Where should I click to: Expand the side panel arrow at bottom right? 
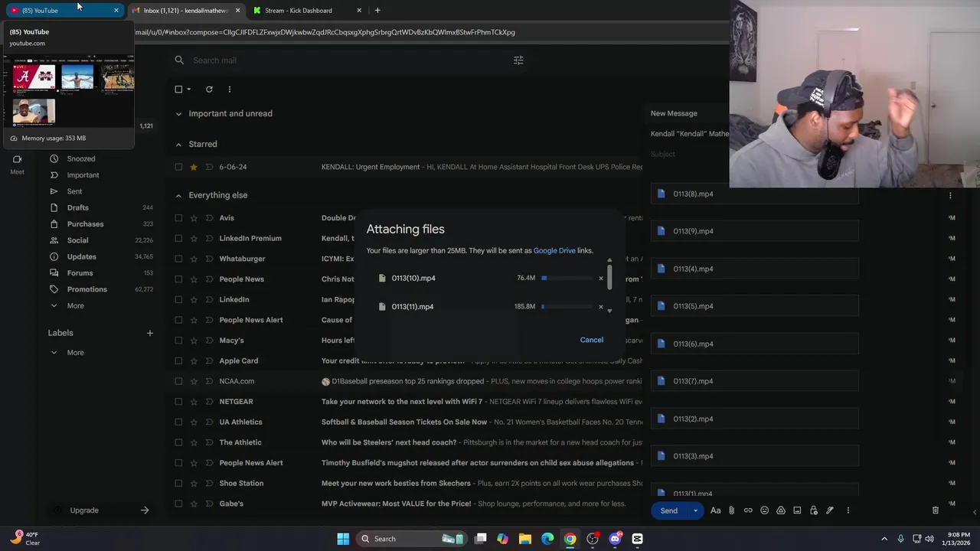tap(975, 512)
